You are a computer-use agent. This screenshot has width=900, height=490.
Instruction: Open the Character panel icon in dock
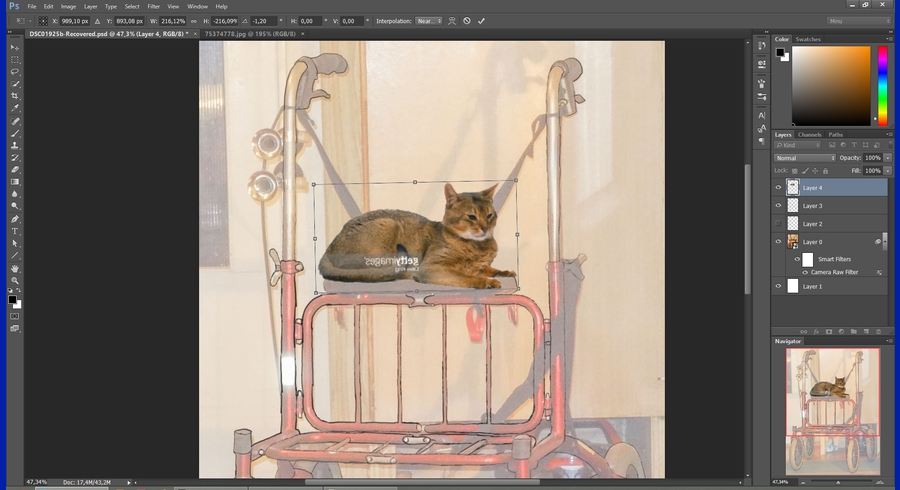(762, 115)
